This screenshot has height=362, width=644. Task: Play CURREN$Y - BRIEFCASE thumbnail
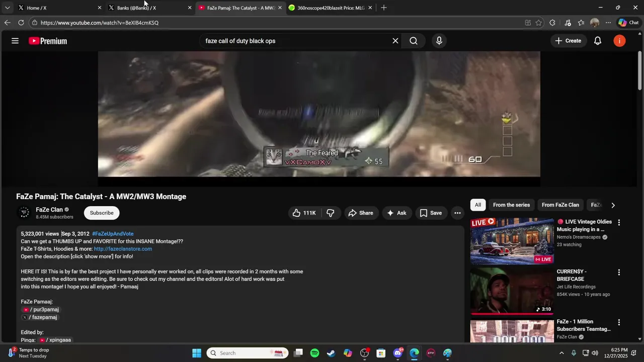512,291
